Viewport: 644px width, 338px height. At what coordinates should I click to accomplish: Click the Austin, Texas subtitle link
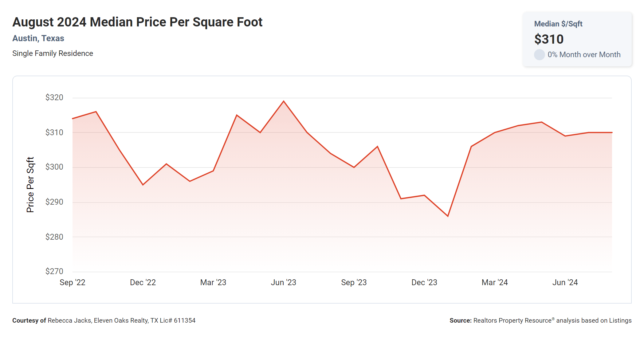38,38
